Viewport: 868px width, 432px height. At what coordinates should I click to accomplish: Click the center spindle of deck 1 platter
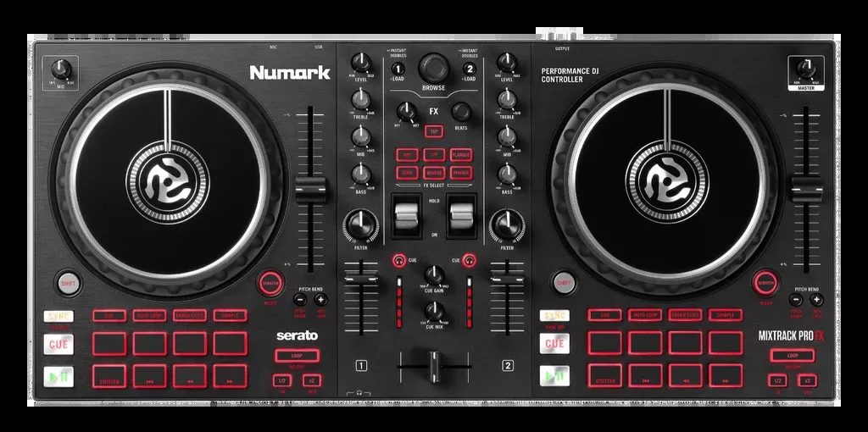(168, 181)
